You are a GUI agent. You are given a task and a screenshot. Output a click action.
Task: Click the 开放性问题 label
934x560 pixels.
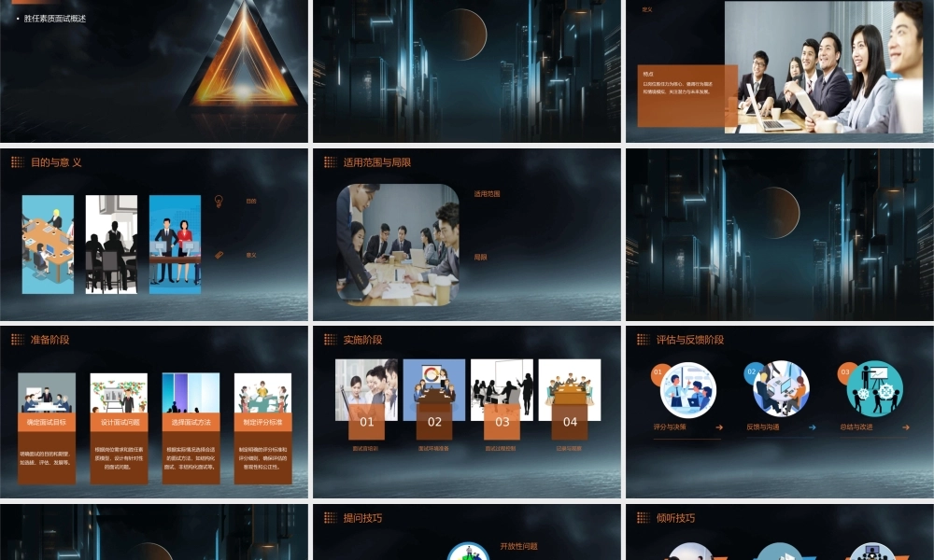click(x=518, y=546)
